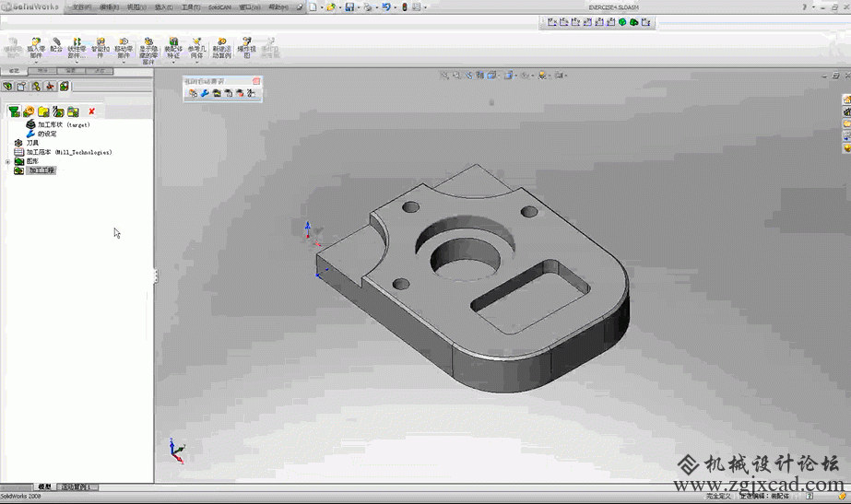Switch to 模型 (Model) bottom tab
Viewport: 851px width, 504px height.
[45, 486]
